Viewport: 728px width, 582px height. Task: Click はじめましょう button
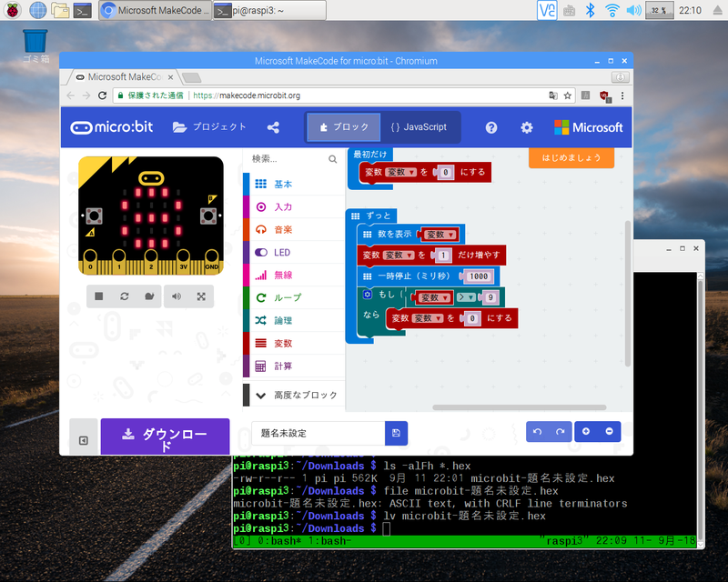pyautogui.click(x=571, y=158)
